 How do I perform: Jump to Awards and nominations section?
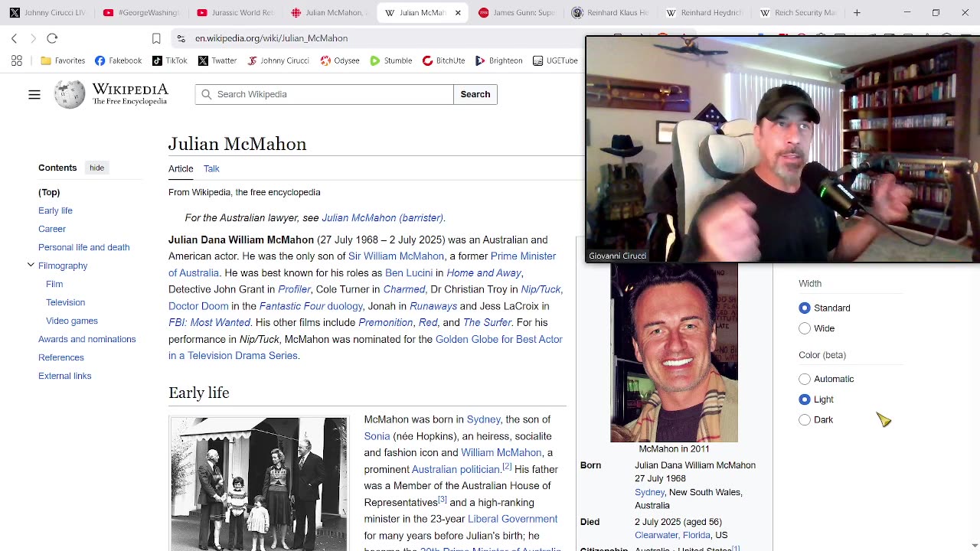point(87,339)
